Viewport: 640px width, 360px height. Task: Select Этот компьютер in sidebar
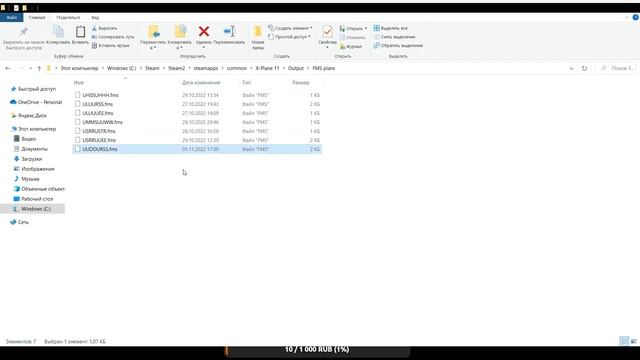(33, 129)
